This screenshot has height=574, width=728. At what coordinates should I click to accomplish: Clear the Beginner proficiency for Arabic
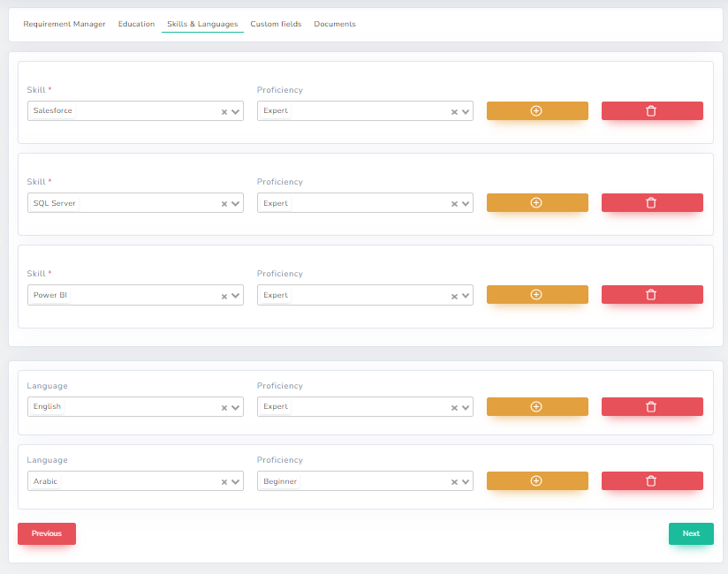[x=454, y=482]
